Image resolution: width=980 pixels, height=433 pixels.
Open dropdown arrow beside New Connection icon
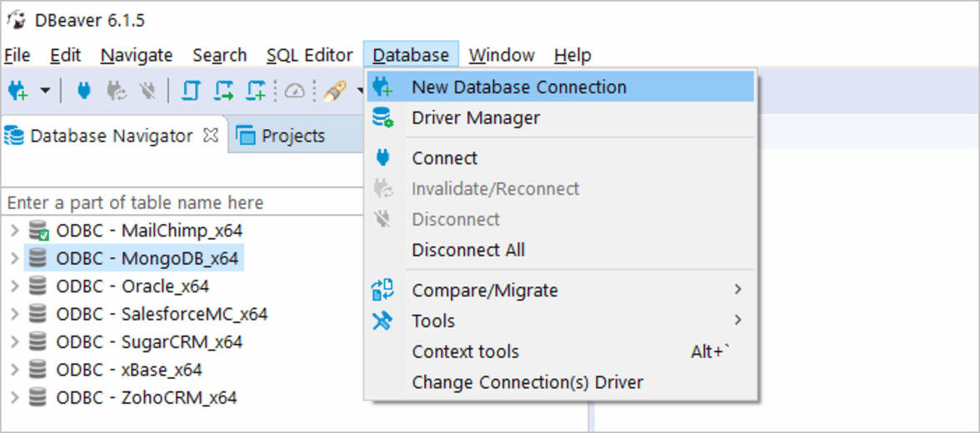coord(45,92)
